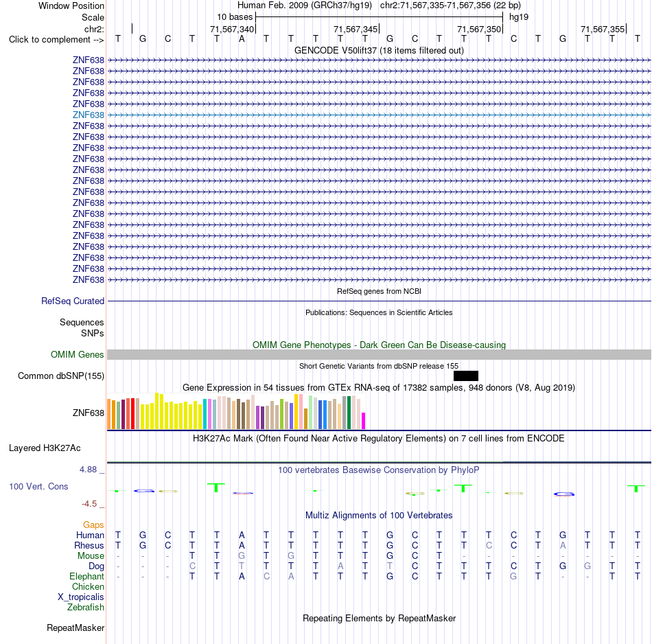
Task: Click the red bar in GTEx expression chart
Action: (x=132, y=413)
